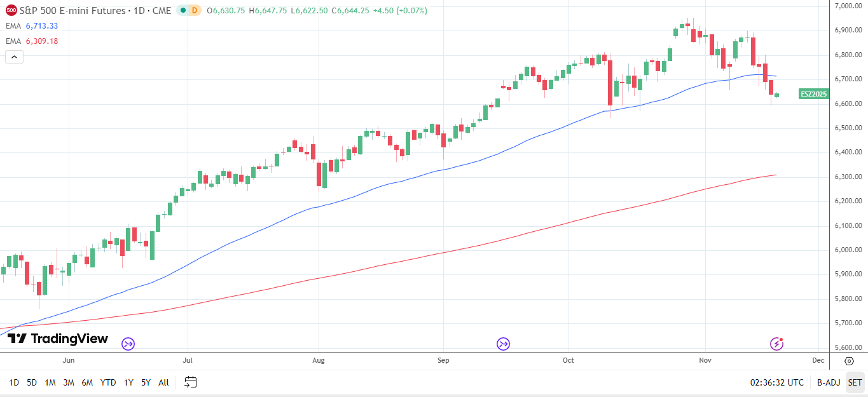
Task: Select the All range option
Action: (x=163, y=383)
